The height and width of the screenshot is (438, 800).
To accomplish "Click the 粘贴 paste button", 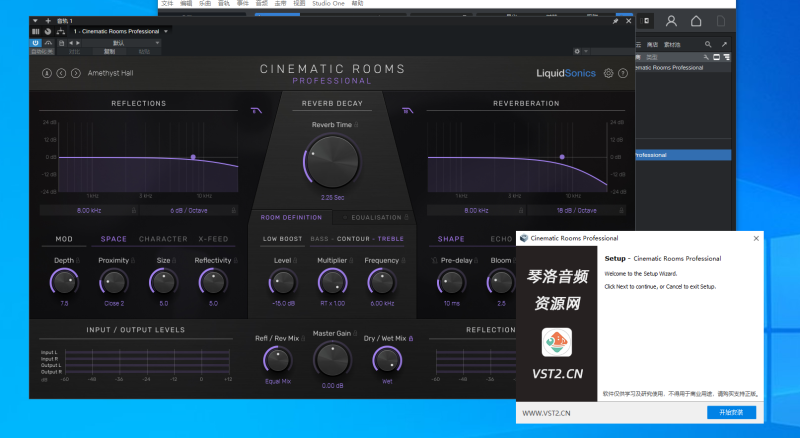I will pyautogui.click(x=144, y=52).
